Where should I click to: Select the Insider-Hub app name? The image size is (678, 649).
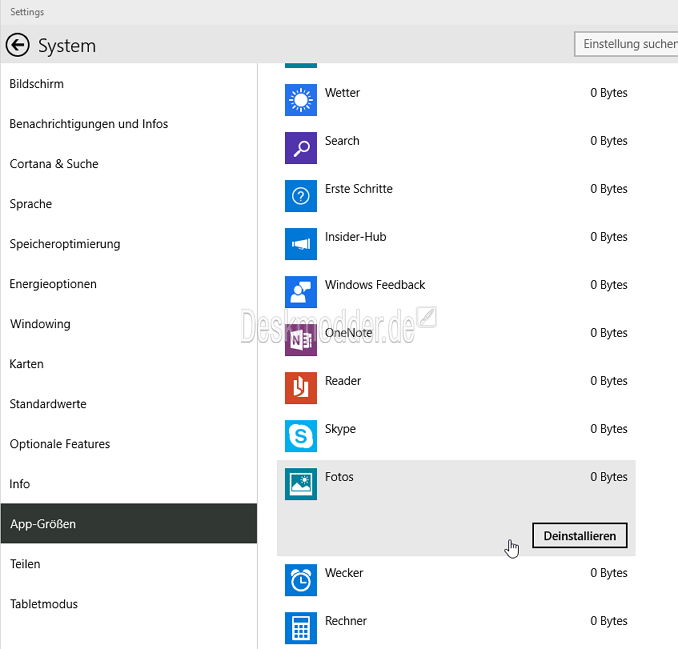point(355,237)
